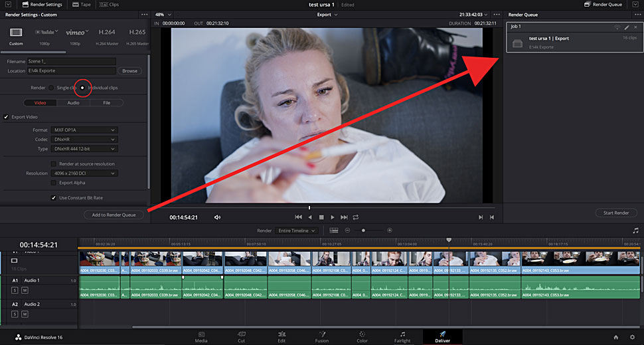Viewport: 644px width, 345px height.
Task: Open viewer options three-dot menu
Action: pos(497,15)
